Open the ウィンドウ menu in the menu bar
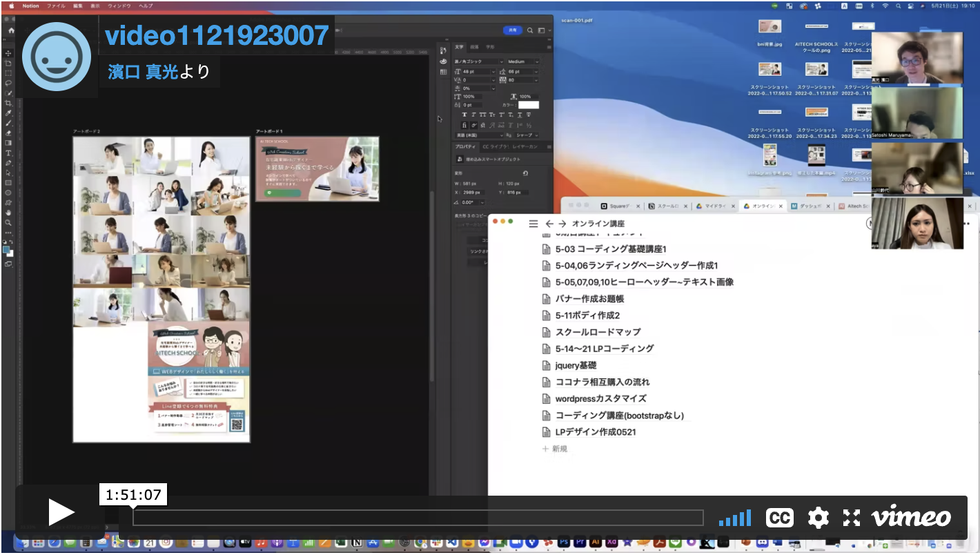 pyautogui.click(x=119, y=6)
